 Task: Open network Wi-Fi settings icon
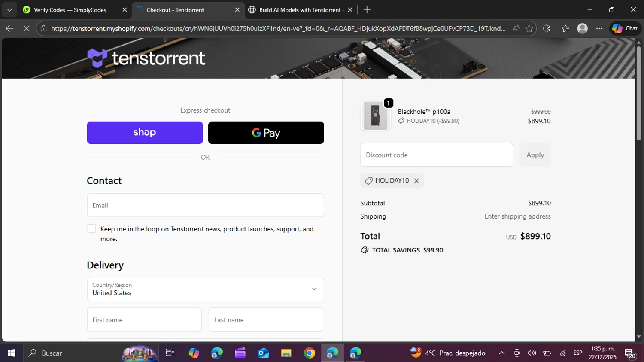tap(562, 353)
